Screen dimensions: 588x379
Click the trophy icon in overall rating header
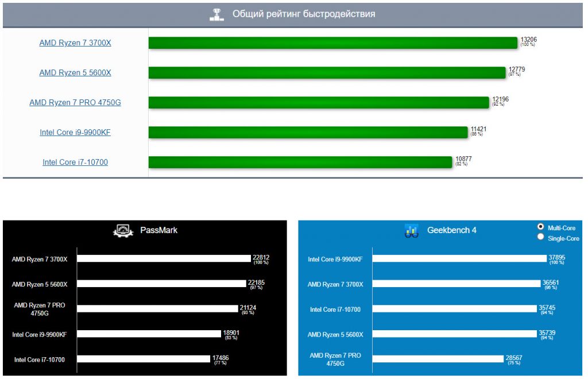pos(216,14)
